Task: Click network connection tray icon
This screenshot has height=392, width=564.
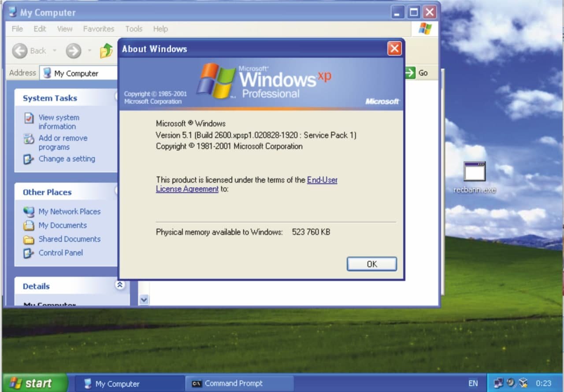Action: (x=499, y=383)
